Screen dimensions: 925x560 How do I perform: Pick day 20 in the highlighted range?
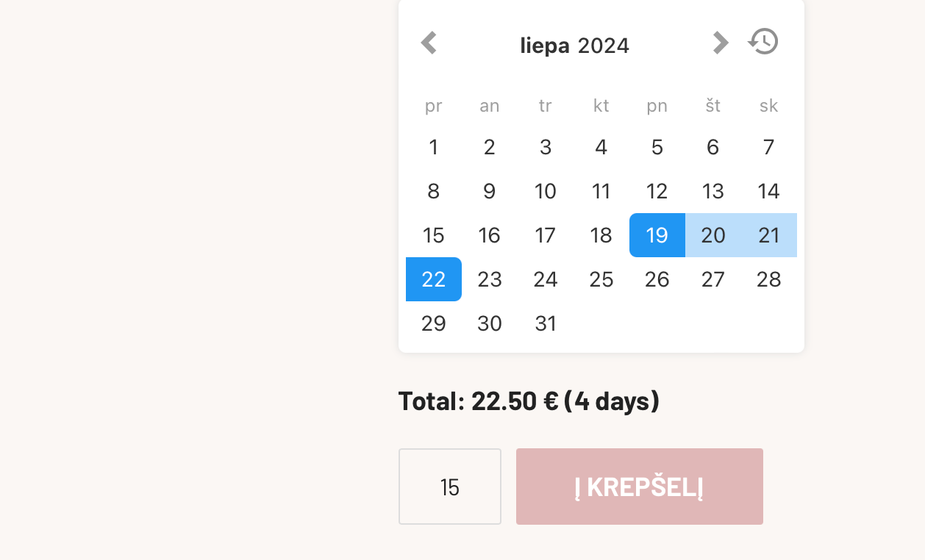[x=713, y=235]
